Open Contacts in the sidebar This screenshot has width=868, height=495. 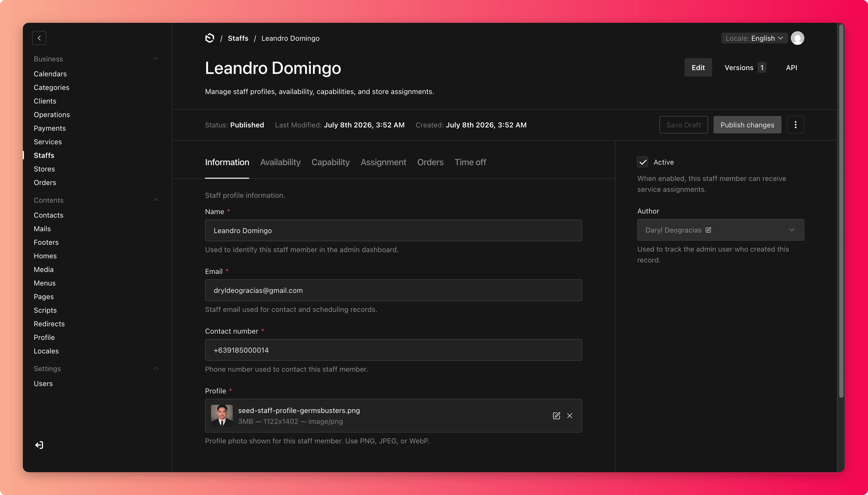coord(48,215)
